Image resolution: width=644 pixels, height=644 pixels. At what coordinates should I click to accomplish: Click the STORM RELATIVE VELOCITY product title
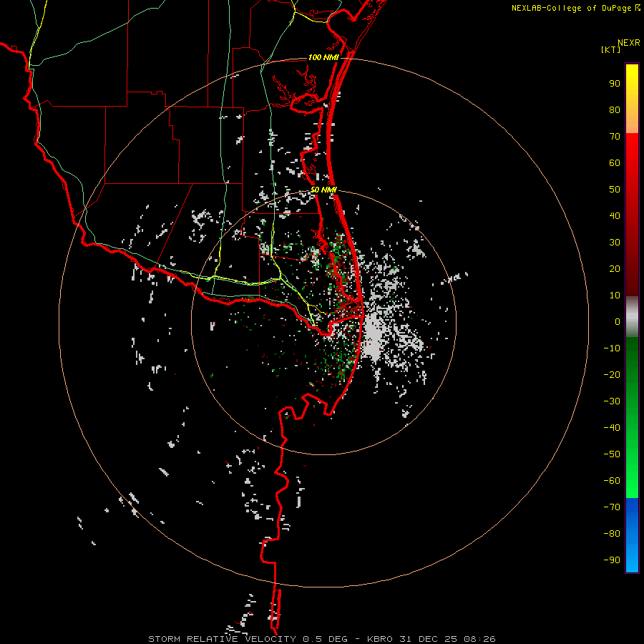(222, 639)
